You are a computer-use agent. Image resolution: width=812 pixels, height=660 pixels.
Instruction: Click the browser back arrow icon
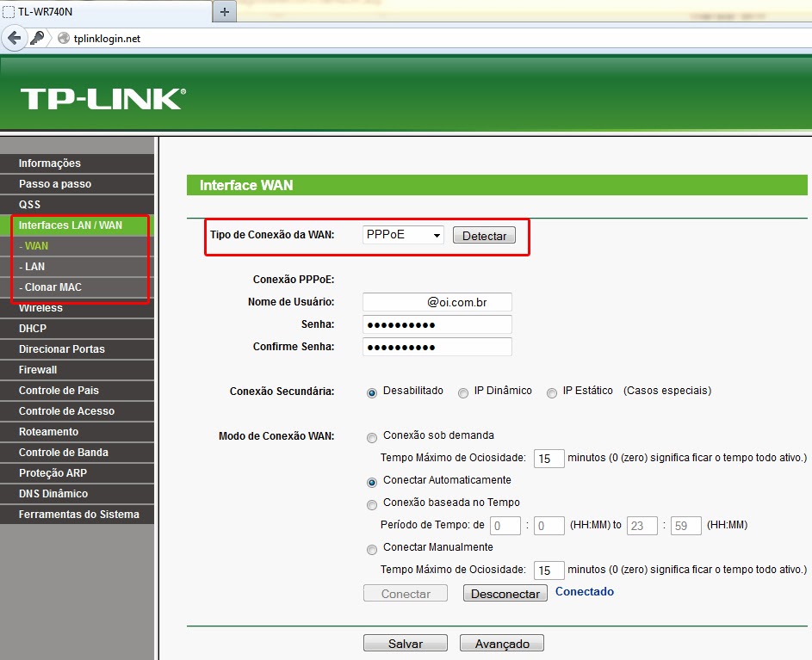tap(15, 38)
